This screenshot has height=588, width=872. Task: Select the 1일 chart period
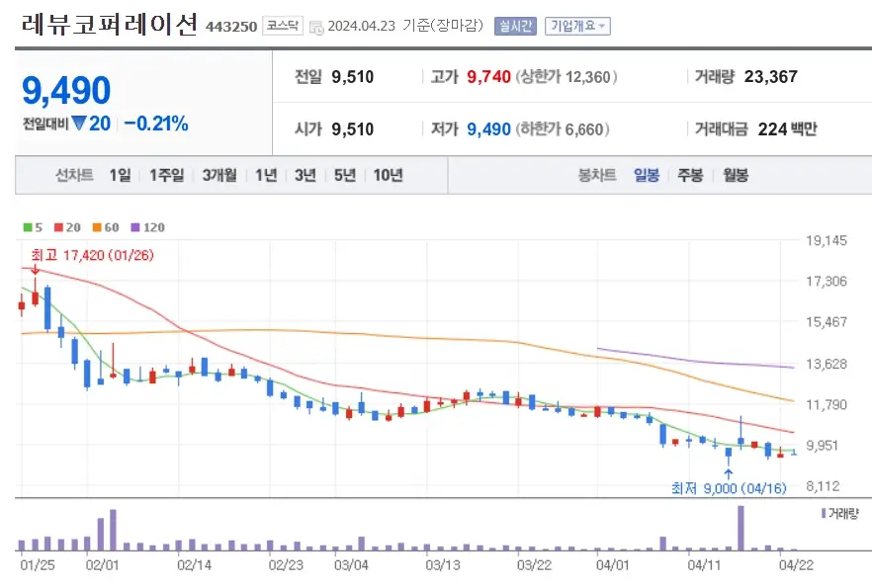click(121, 175)
